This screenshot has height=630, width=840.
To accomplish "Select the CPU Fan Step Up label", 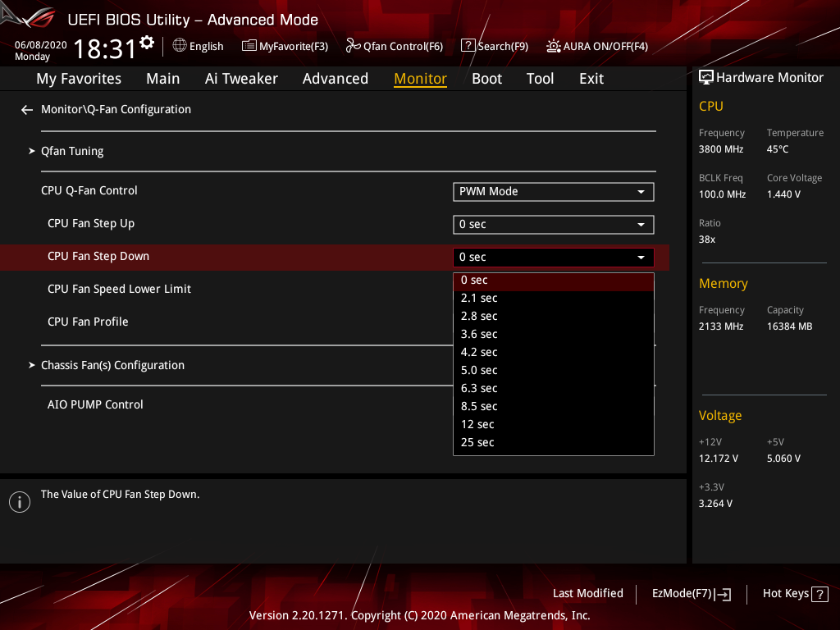I will coord(91,223).
